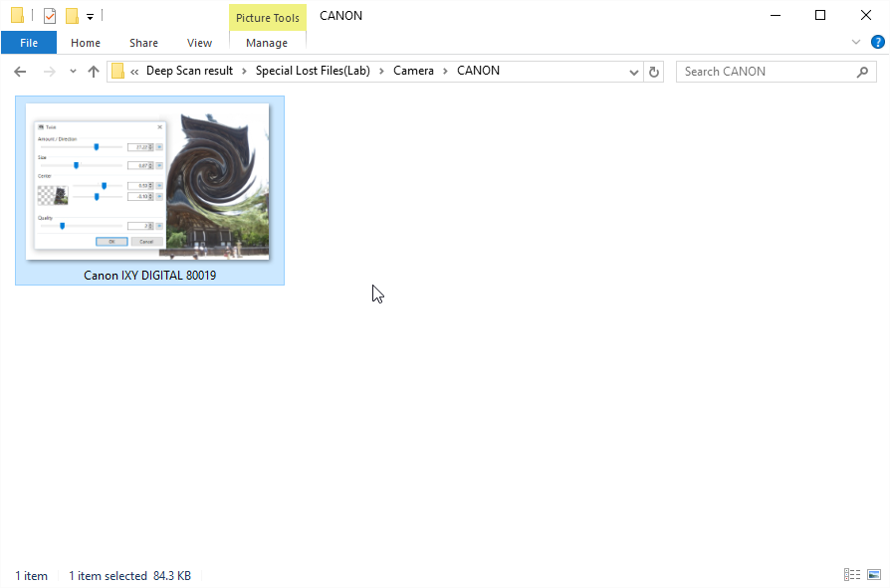
Task: Open the View ribbon tab
Action: pyautogui.click(x=199, y=43)
